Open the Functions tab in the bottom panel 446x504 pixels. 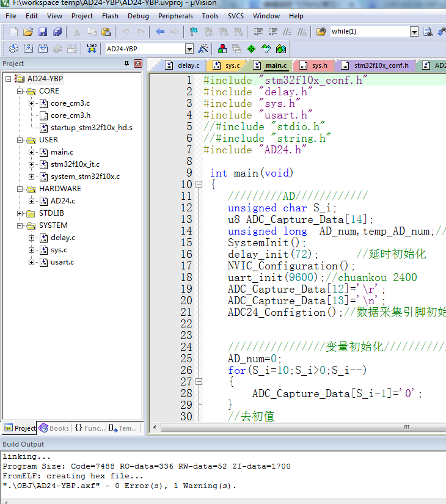click(89, 428)
